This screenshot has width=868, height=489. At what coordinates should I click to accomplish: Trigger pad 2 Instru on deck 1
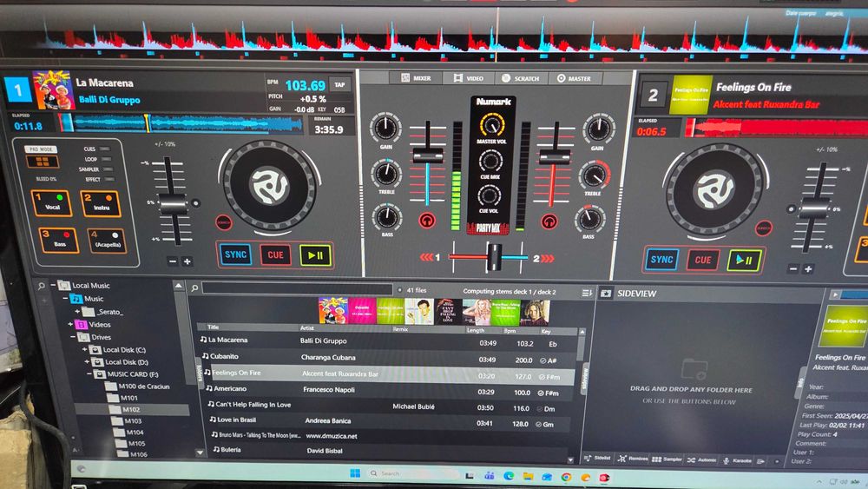pos(102,203)
